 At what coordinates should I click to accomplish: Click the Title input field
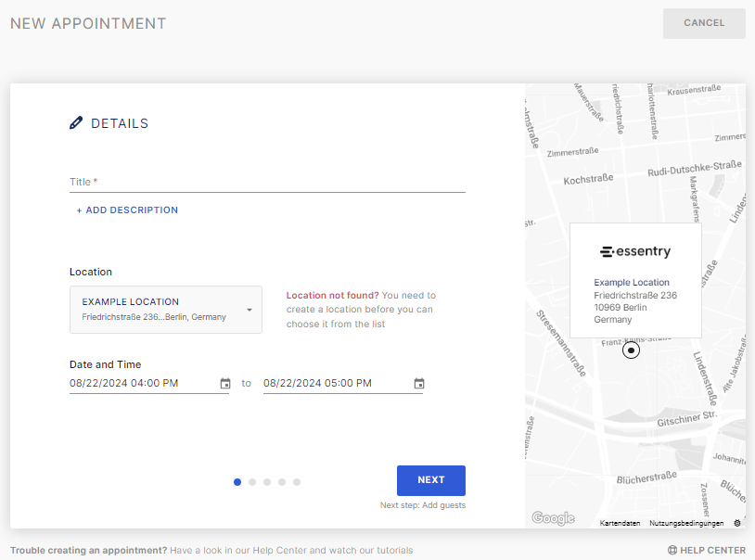pyautogui.click(x=267, y=182)
